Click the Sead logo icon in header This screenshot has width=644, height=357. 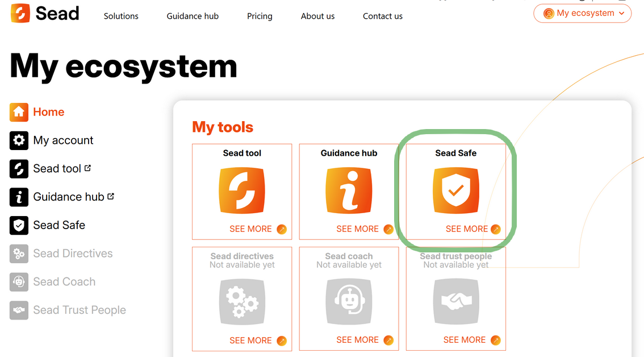pyautogui.click(x=20, y=13)
